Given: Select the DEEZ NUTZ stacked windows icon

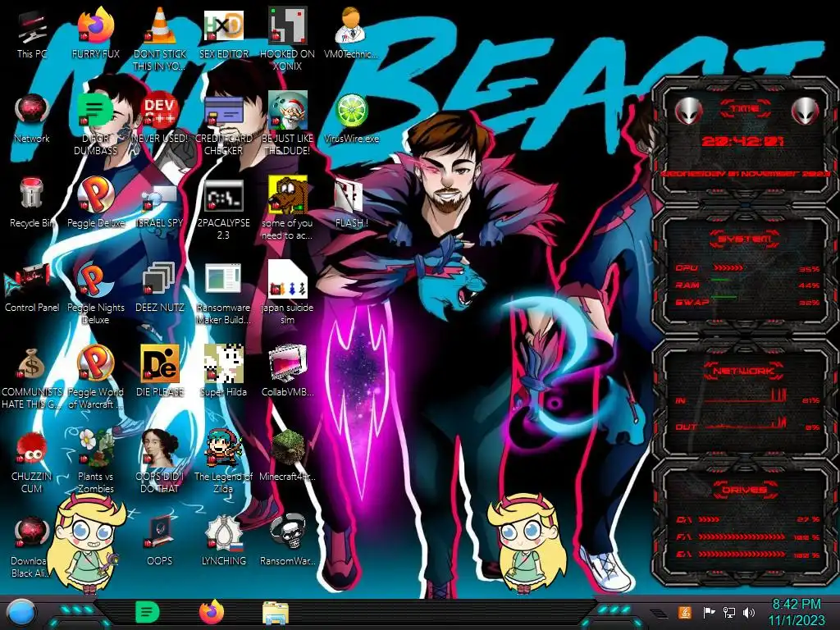Looking at the screenshot, I should pyautogui.click(x=160, y=288).
